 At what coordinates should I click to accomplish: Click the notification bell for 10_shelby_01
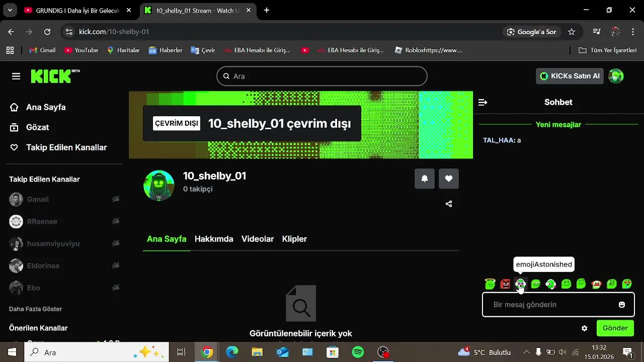[425, 178]
